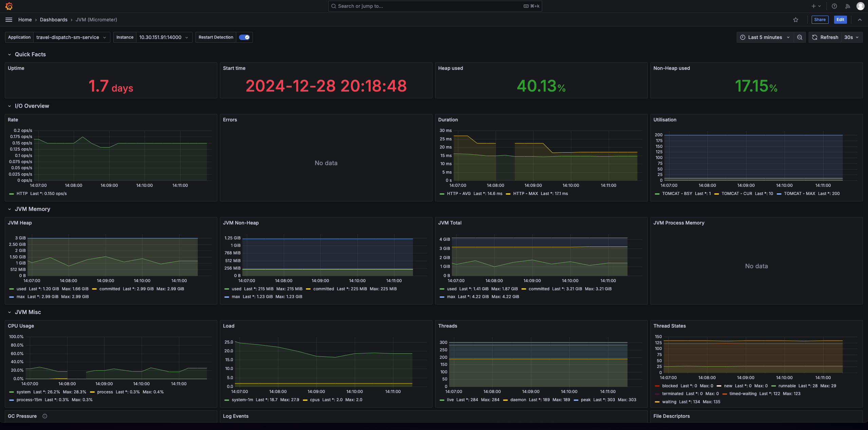Click the Edit dashboard button
Screen dimensions: 868x430
pos(840,20)
